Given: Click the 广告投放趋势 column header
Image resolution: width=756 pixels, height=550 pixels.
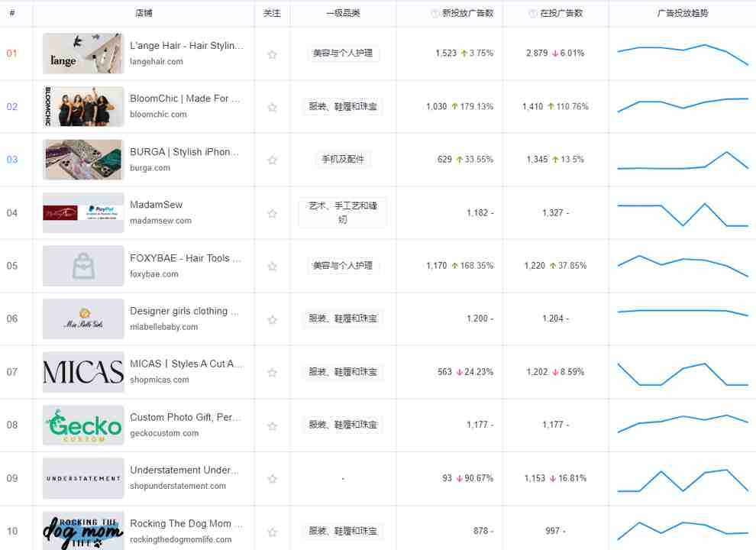Looking at the screenshot, I should click(x=682, y=14).
